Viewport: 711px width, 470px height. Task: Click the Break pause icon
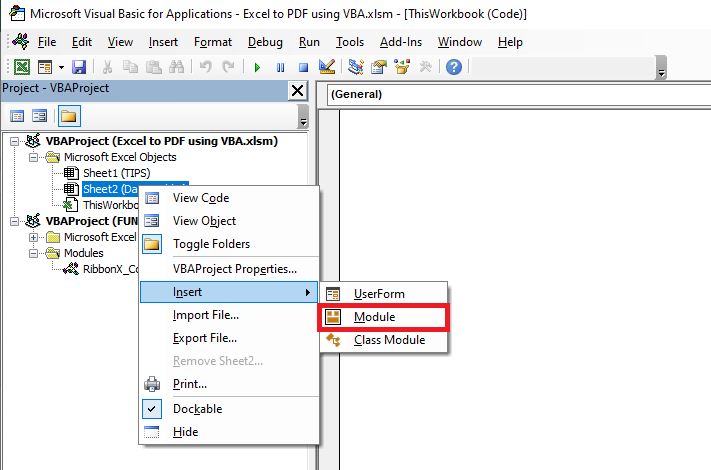point(280,68)
